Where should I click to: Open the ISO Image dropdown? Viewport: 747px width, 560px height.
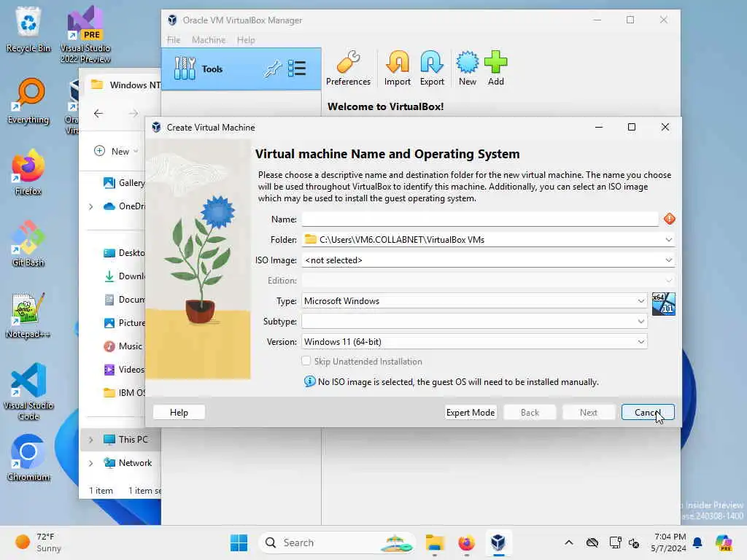pyautogui.click(x=669, y=260)
